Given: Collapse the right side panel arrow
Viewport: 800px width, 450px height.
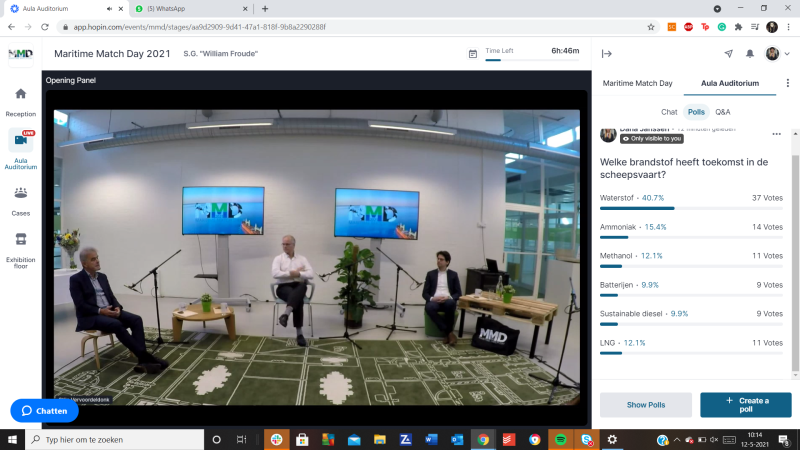Looking at the screenshot, I should click(x=607, y=54).
